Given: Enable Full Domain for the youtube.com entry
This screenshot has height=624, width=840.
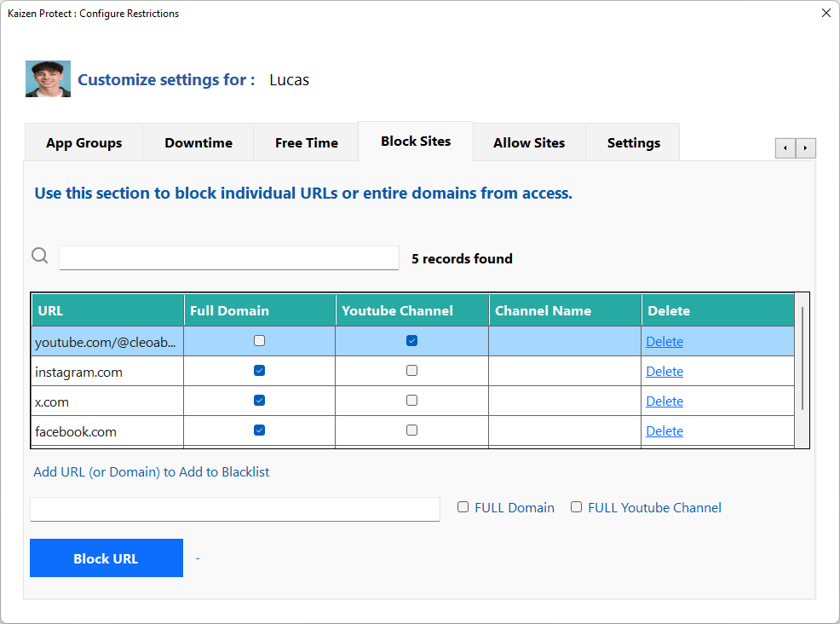Looking at the screenshot, I should [x=259, y=340].
